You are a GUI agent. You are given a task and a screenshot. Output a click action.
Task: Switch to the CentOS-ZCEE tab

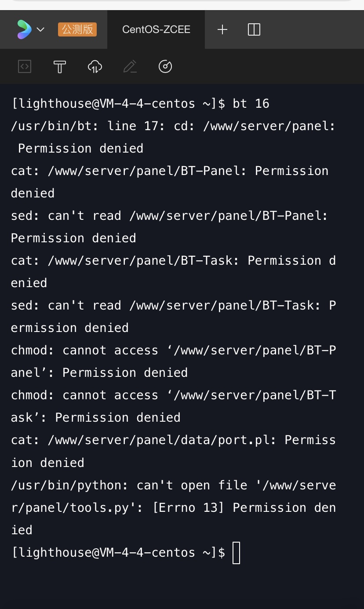(x=156, y=29)
